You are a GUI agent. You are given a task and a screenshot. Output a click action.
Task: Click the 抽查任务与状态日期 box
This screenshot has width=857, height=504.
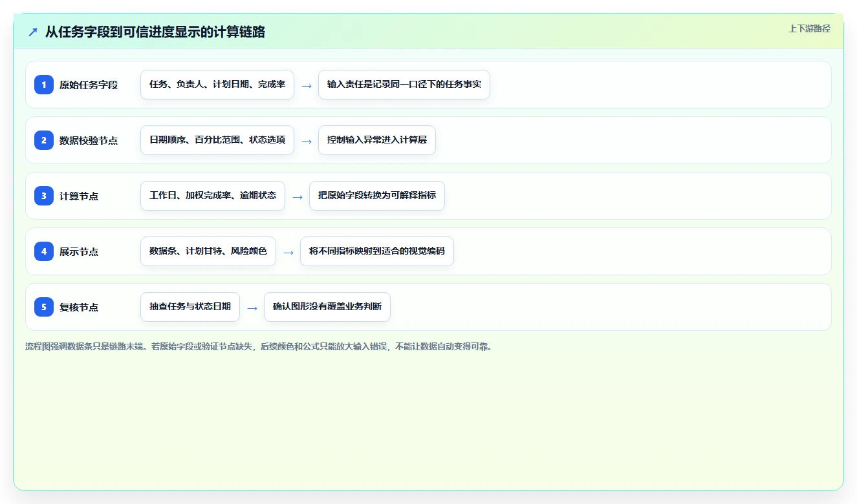[190, 307]
